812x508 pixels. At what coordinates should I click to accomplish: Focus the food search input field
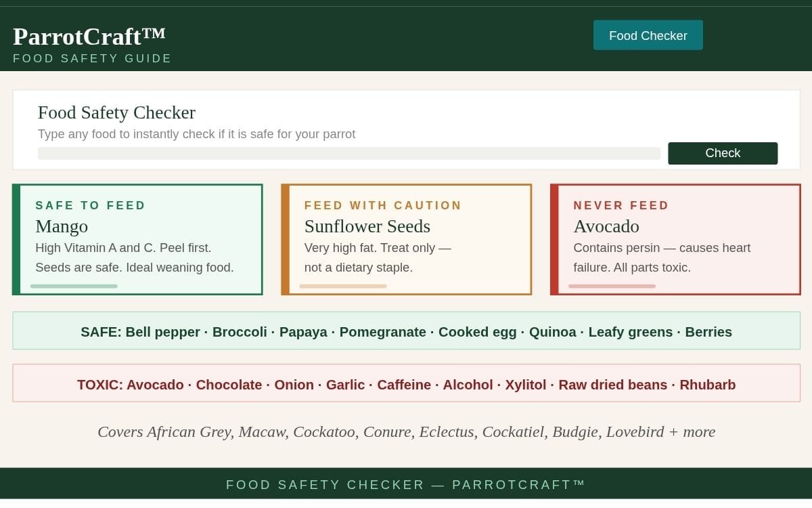[348, 153]
